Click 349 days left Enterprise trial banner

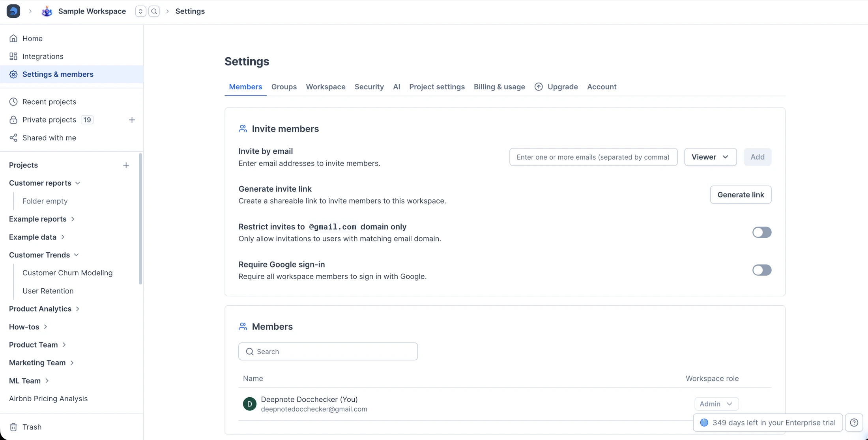coord(768,423)
